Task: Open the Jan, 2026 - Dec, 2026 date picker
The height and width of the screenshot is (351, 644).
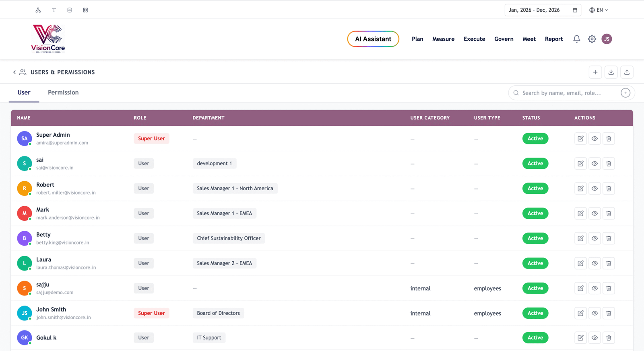Action: 543,10
